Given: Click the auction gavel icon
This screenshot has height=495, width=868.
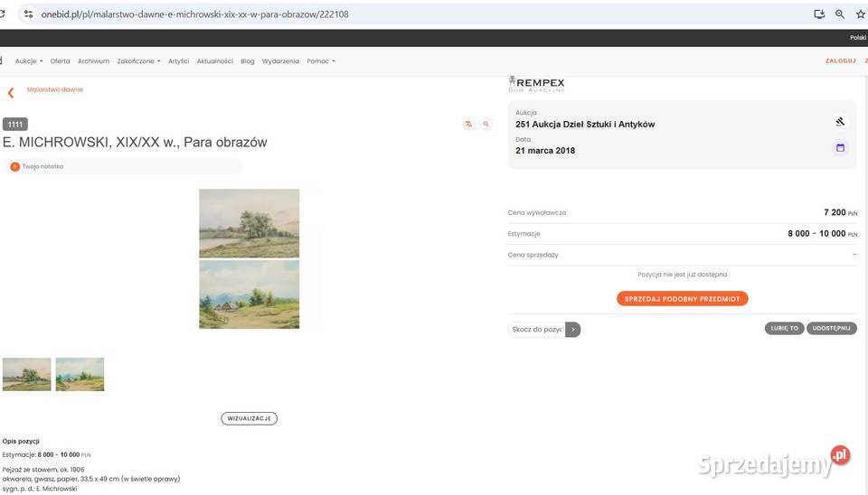Looking at the screenshot, I should click(x=840, y=122).
